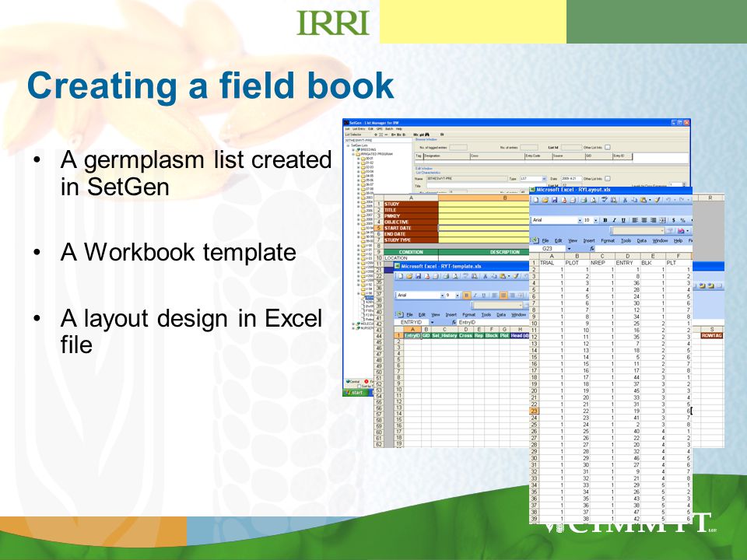Viewport: 747px width, 560px height.
Task: Open Insert menu in RYT-template Excel
Action: (451, 315)
